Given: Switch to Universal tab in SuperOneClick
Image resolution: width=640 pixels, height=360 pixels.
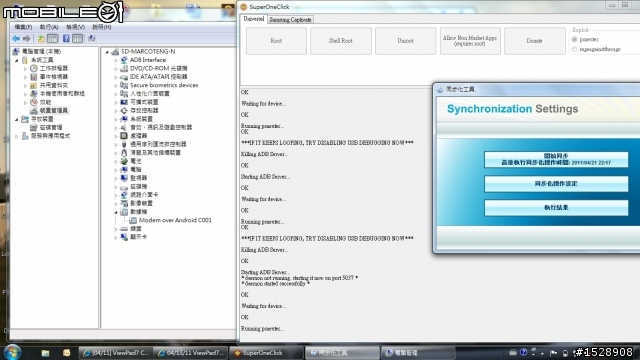Looking at the screenshot, I should [253, 19].
